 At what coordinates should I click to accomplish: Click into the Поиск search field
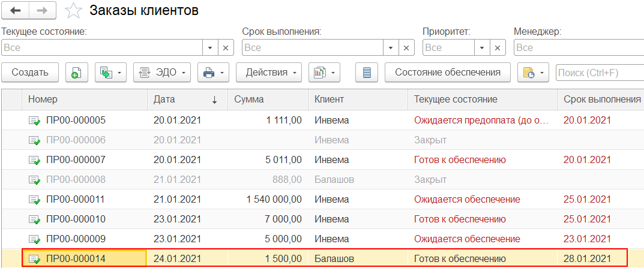(x=599, y=73)
